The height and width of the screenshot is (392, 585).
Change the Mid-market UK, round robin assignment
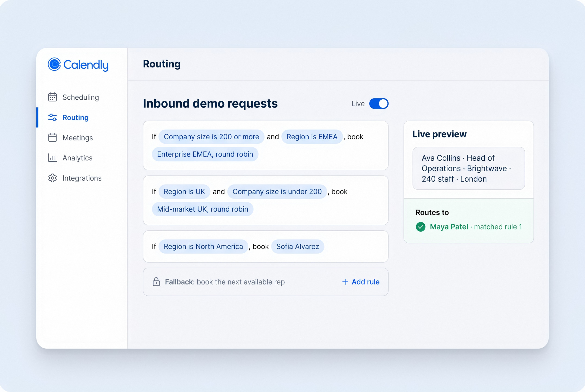[x=202, y=209]
